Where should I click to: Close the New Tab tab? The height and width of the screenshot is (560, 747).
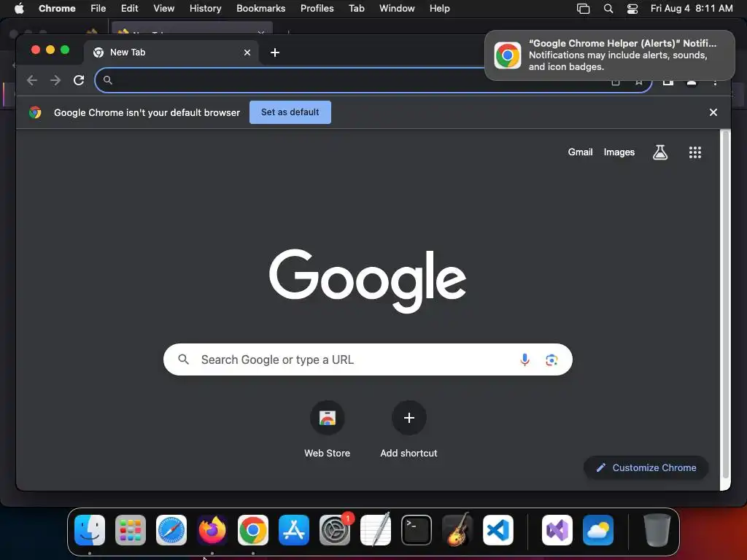(247, 52)
